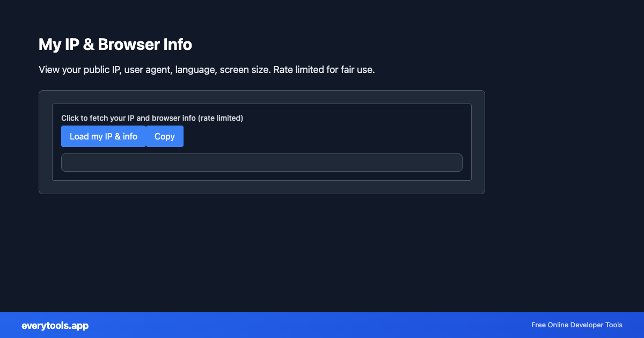The image size is (644, 338).
Task: Focus the rounded output display area
Action: 262,162
